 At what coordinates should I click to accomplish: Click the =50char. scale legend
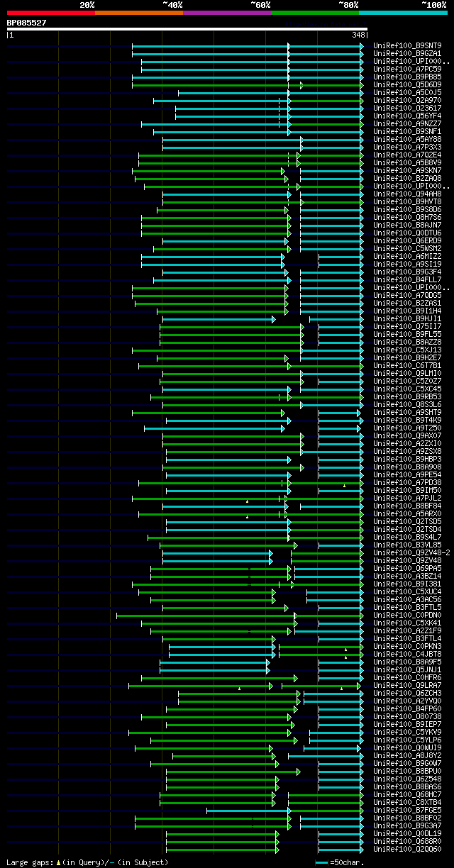pos(340,862)
